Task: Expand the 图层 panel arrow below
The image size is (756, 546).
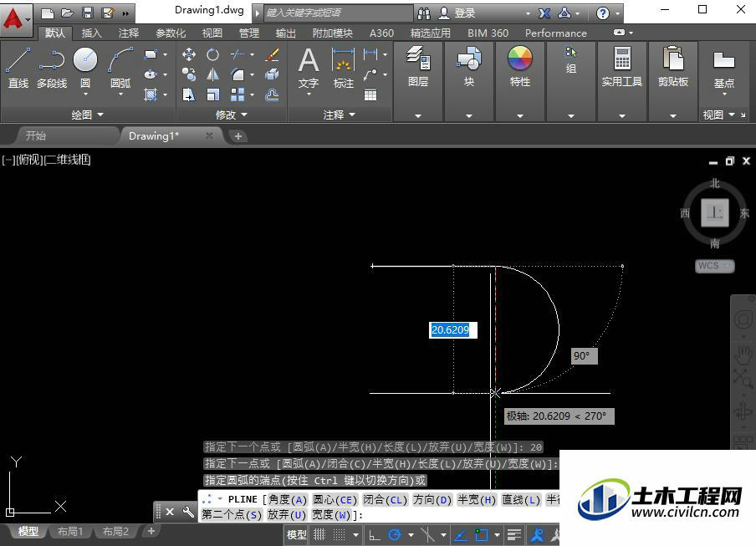Action: 418,116
